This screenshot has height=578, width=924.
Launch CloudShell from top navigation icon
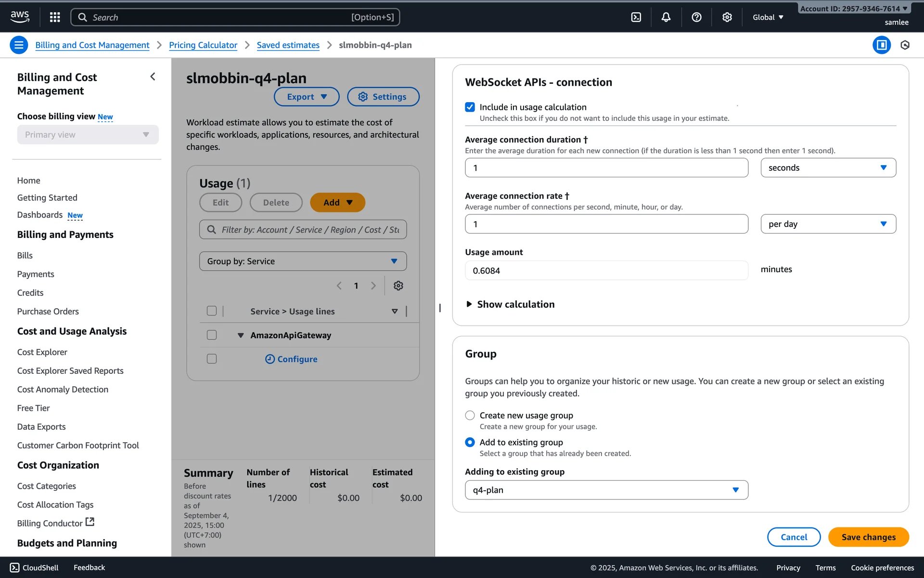coord(636,17)
